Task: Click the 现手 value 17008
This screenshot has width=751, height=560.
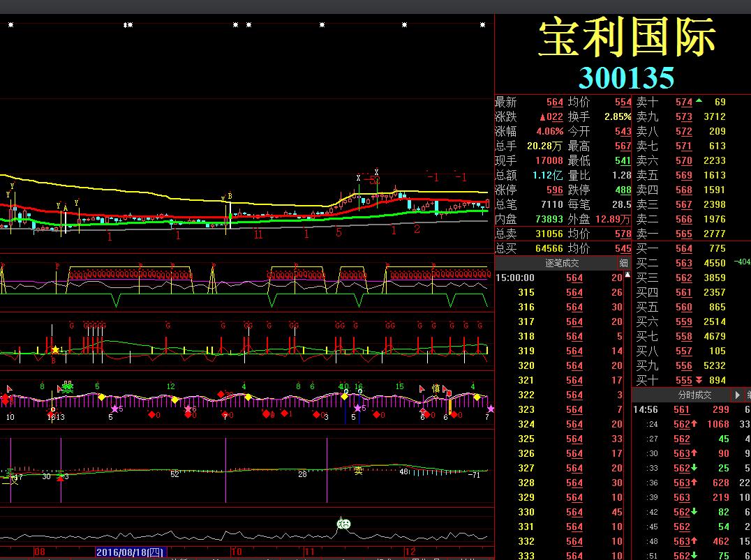Action: click(549, 161)
